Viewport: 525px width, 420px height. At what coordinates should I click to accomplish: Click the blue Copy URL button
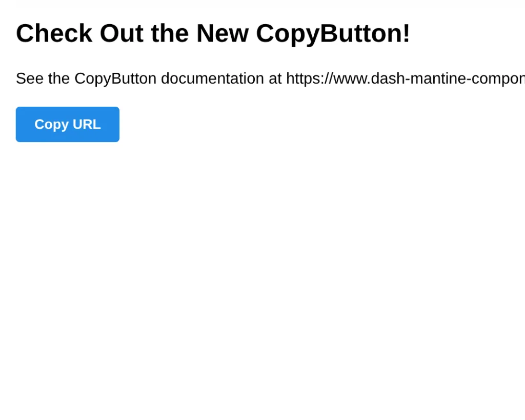click(68, 125)
